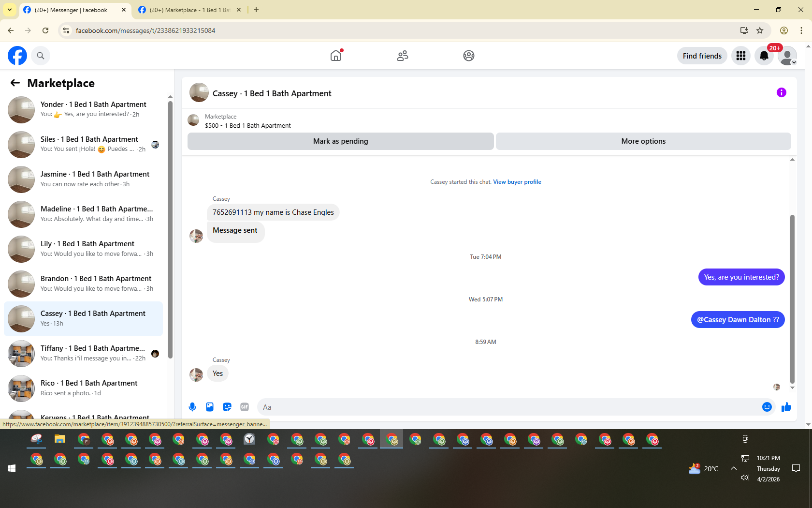
Task: Open the taskbar volume control
Action: [745, 478]
